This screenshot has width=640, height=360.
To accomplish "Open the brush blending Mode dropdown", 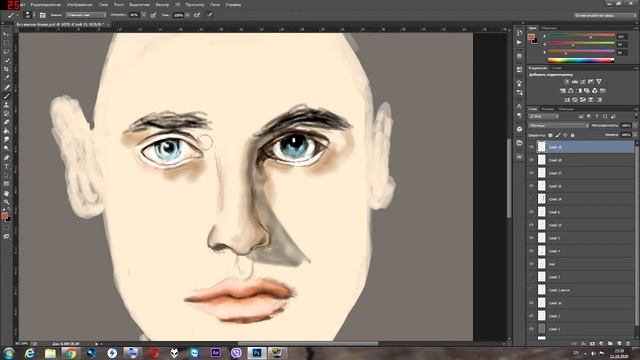I will click(x=86, y=15).
